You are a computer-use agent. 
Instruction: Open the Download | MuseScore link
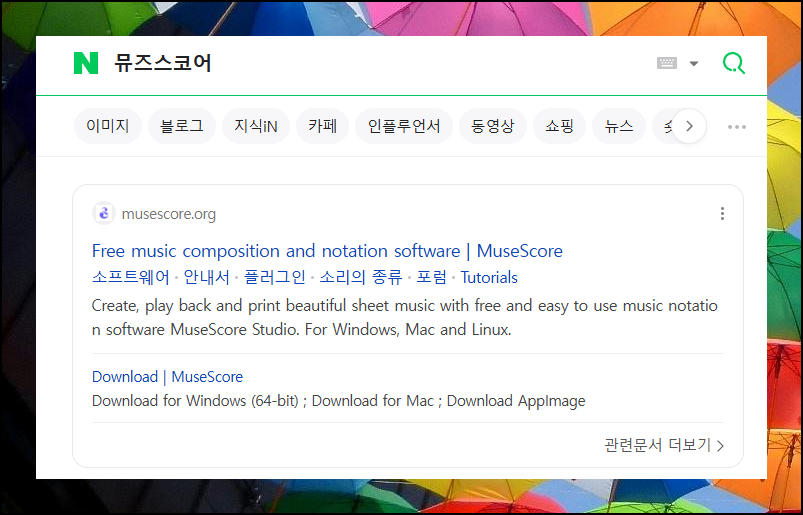pos(167,377)
